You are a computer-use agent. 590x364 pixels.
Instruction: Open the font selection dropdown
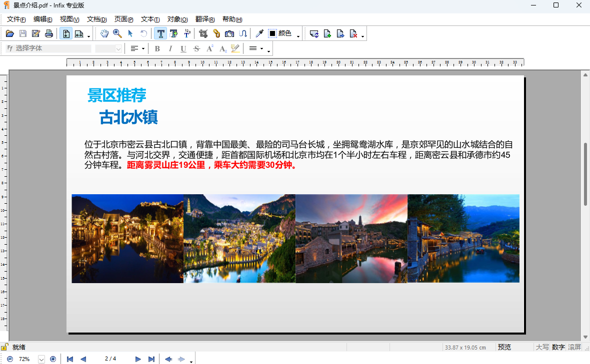pos(48,48)
